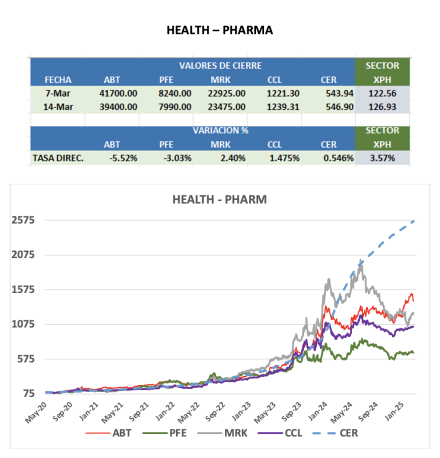The height and width of the screenshot is (458, 440).
Task: Click the CER value 546.90
Action: (340, 107)
